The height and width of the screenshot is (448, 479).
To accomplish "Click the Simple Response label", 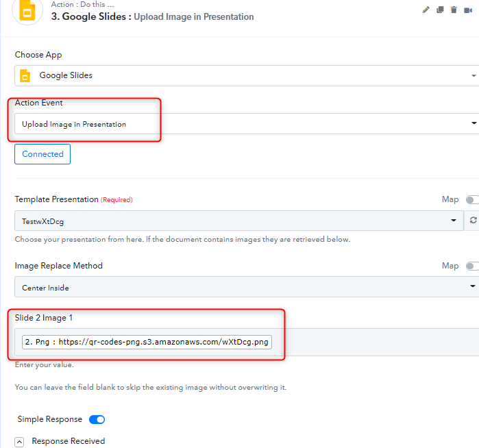I will [x=50, y=419].
